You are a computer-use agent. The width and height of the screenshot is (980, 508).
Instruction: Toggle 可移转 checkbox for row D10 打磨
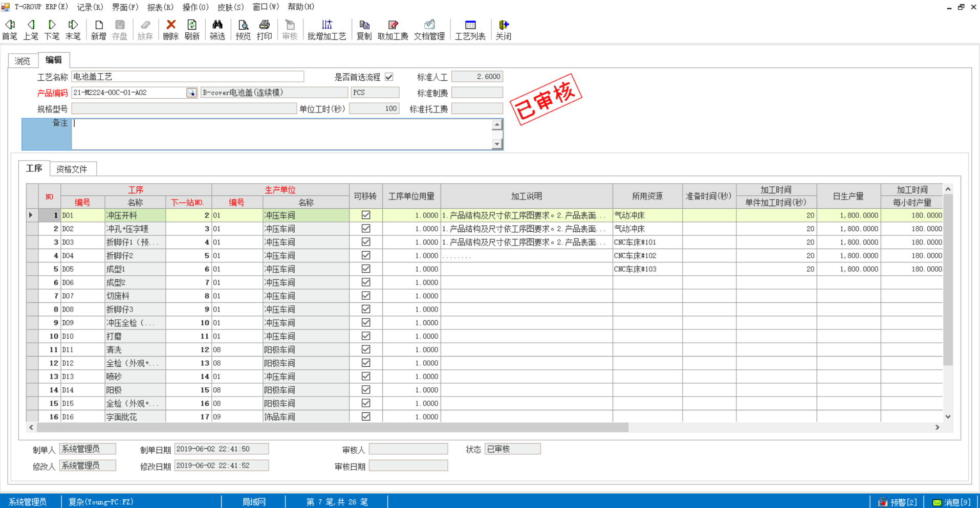tap(366, 336)
